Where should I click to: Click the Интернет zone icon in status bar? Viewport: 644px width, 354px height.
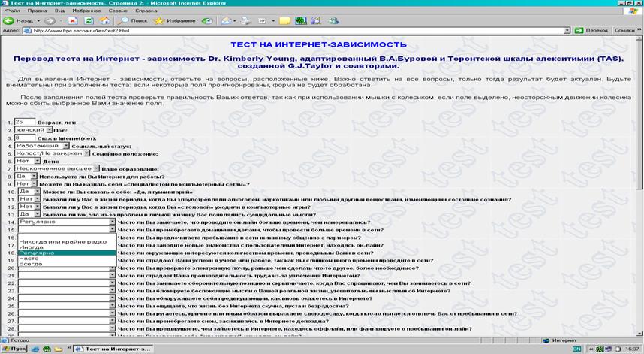click(x=546, y=340)
